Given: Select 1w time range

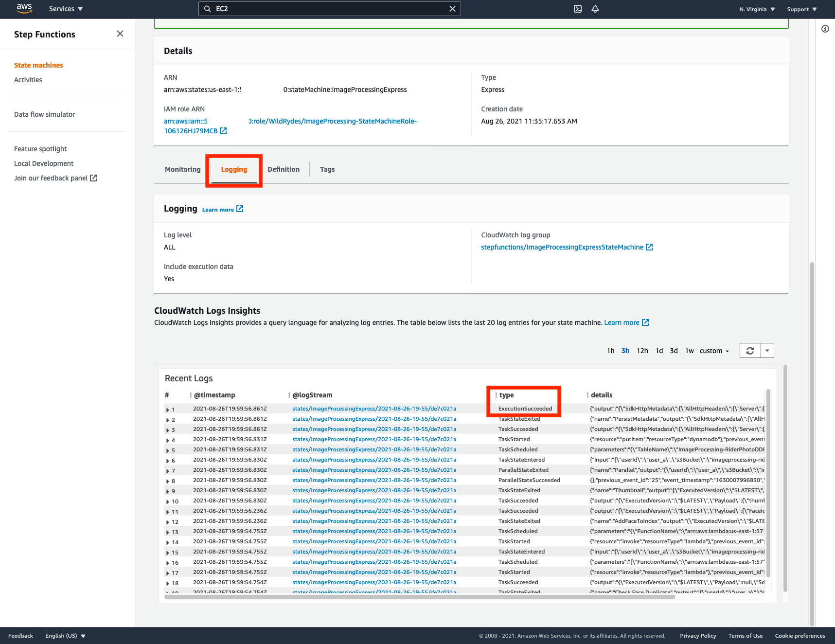Looking at the screenshot, I should (x=690, y=351).
